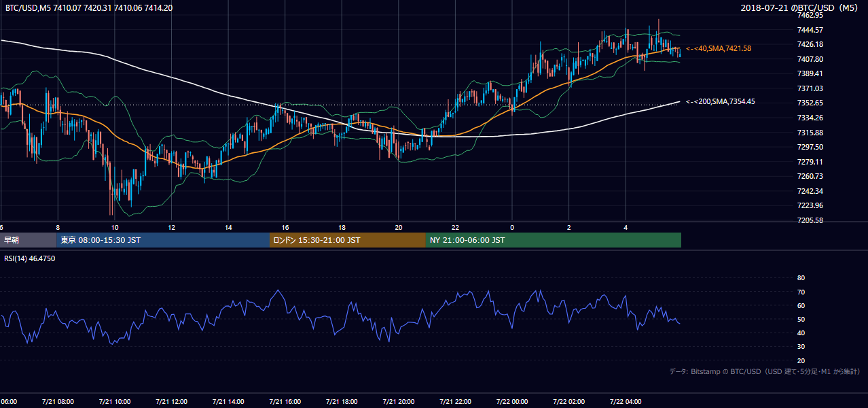This screenshot has height=408, width=868.
Task: Click the 7/21 20:00 time axis label
Action: tap(398, 402)
